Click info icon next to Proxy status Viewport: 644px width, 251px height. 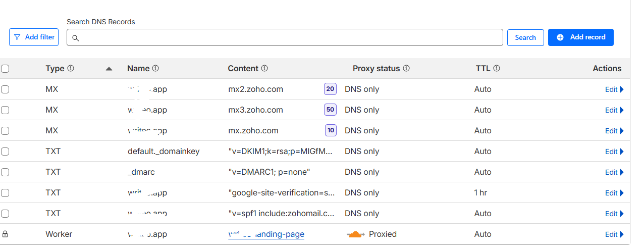[406, 68]
